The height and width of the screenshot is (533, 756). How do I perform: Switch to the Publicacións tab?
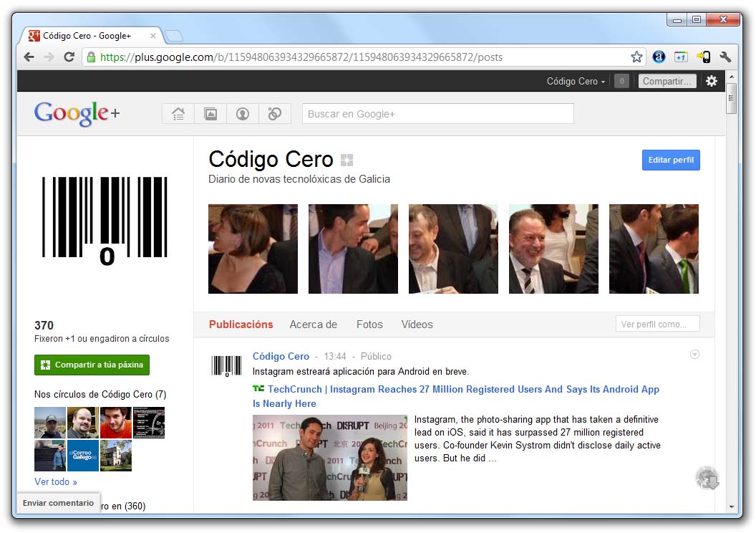pyautogui.click(x=241, y=325)
